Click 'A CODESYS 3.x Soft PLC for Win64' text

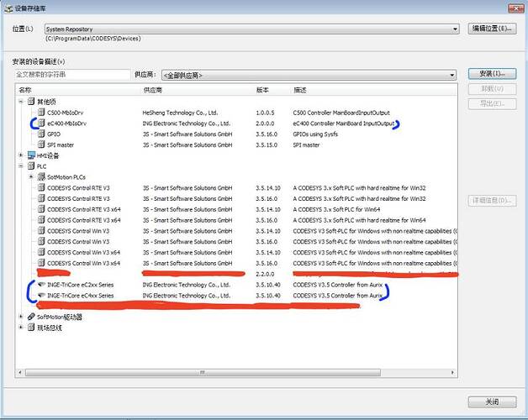pos(336,209)
